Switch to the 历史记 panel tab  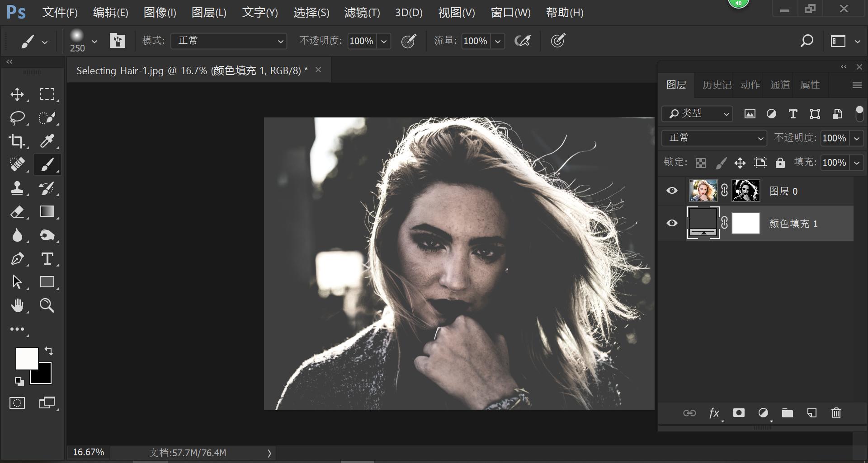pos(717,85)
